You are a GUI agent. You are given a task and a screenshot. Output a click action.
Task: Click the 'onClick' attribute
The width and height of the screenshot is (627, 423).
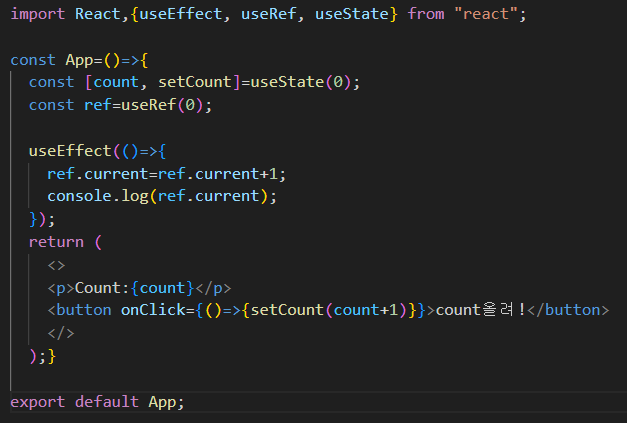tap(153, 310)
